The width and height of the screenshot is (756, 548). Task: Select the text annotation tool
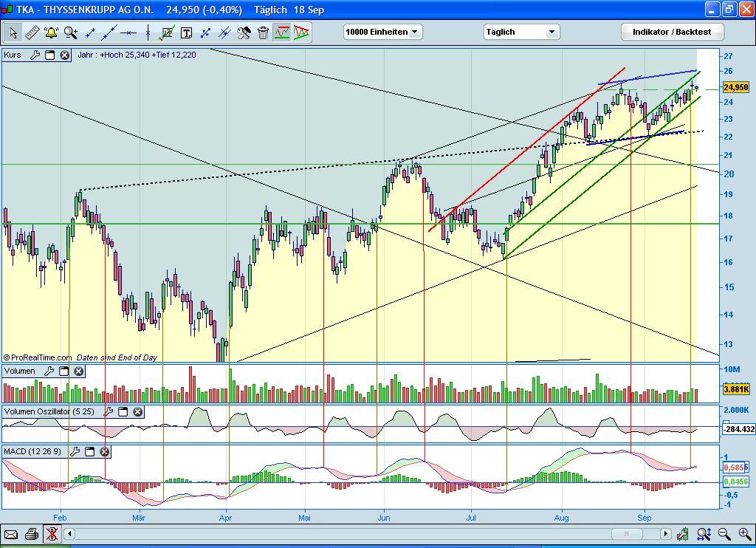(x=186, y=32)
